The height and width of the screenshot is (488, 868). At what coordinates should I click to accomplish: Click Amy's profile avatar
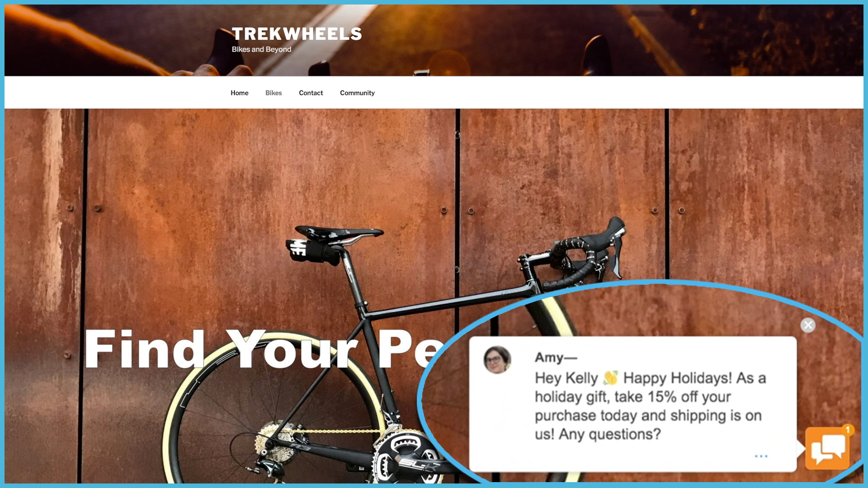click(497, 360)
